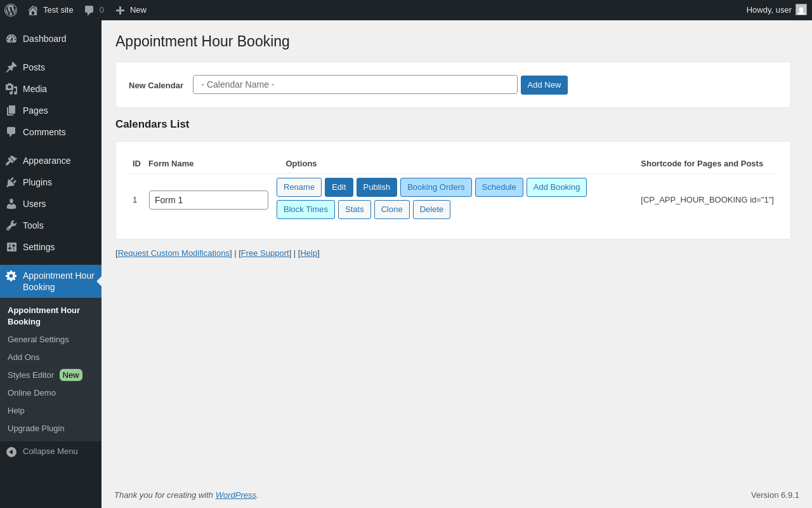The height and width of the screenshot is (508, 812).
Task: Click the Media icon in sidebar
Action: [x=11, y=89]
